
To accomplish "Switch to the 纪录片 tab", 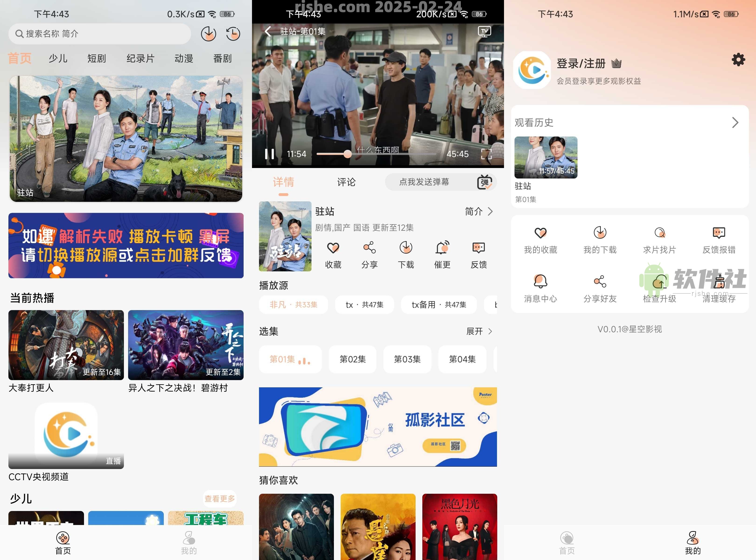I will (x=140, y=59).
